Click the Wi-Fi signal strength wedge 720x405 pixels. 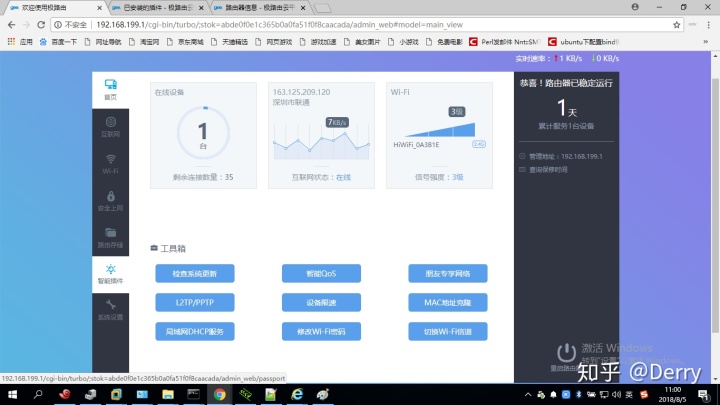coord(440,130)
